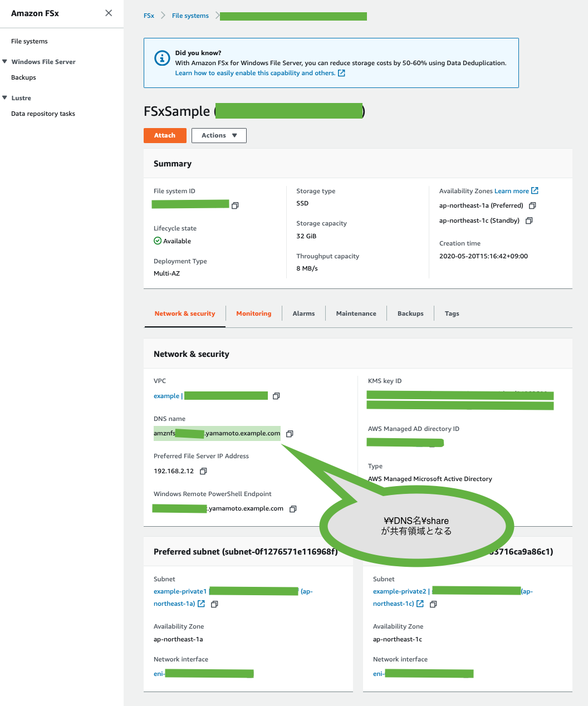588x706 pixels.
Task: Collapse the Windows File Server section
Action: coord(5,62)
